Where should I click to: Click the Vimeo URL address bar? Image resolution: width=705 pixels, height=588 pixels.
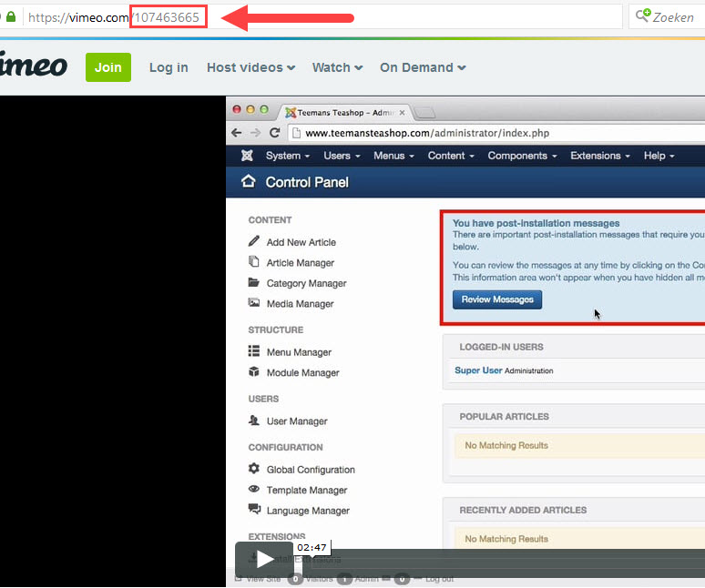(x=364, y=16)
